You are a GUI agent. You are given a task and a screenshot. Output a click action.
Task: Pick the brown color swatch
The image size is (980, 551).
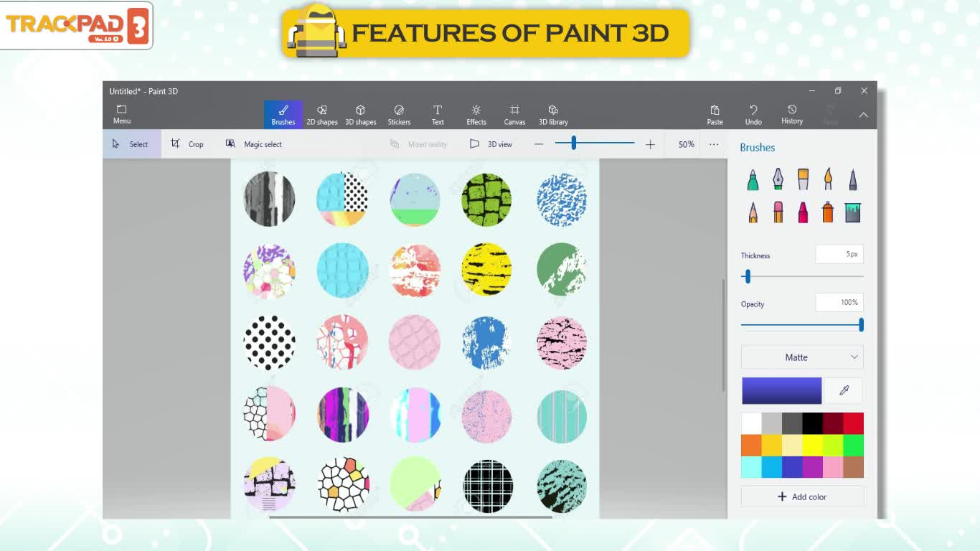coord(853,467)
